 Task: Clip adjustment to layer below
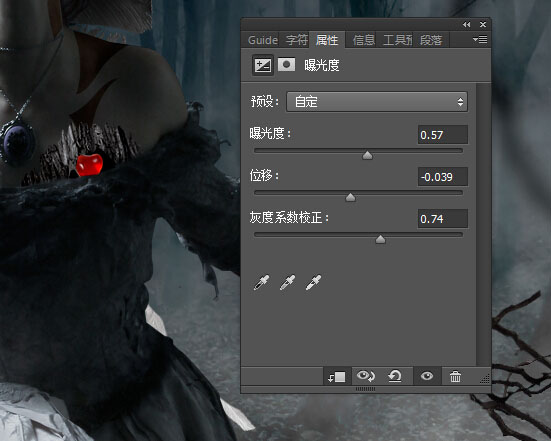tap(337, 377)
